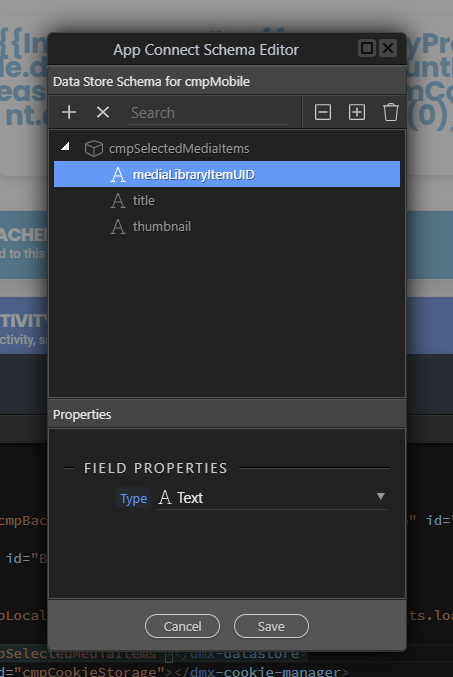Click the text type icon beside title
Image resolution: width=453 pixels, height=677 pixels.
117,201
